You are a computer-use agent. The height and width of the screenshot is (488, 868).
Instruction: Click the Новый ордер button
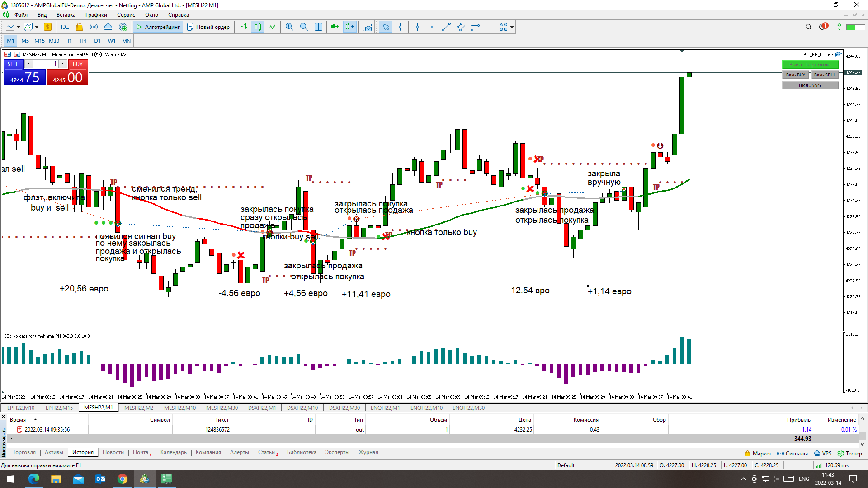click(208, 27)
